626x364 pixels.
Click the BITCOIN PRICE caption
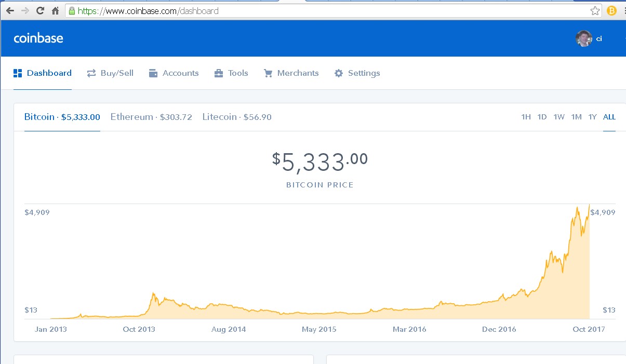click(x=320, y=185)
